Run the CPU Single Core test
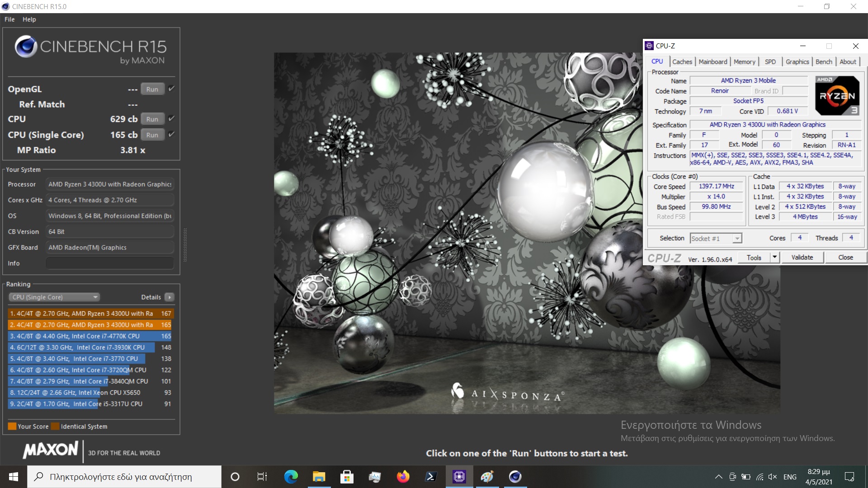This screenshot has height=488, width=868. point(152,135)
